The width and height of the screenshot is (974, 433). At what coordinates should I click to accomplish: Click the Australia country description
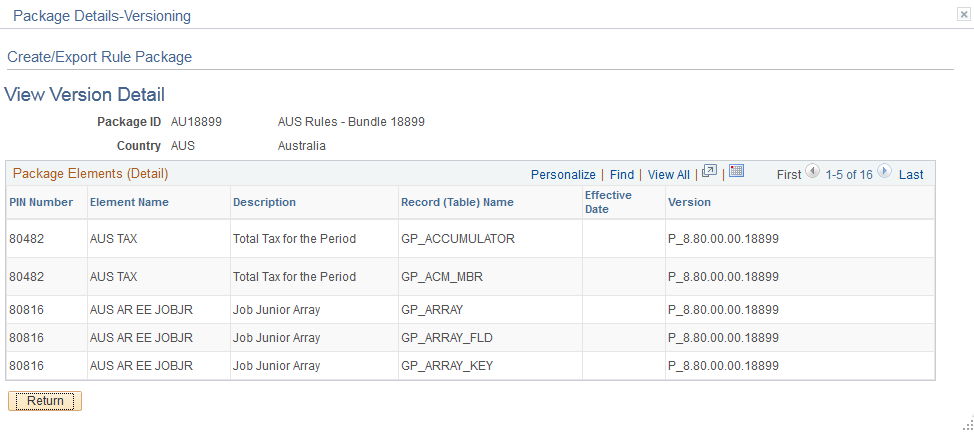[302, 146]
